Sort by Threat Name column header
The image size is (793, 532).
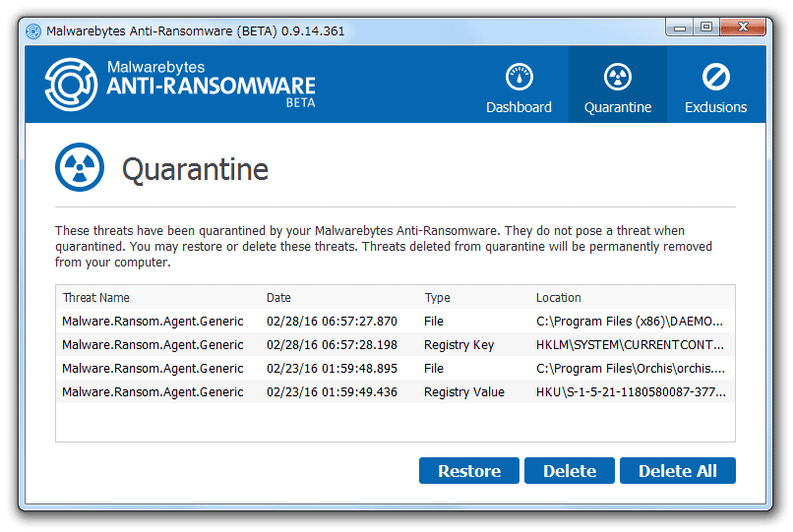coord(96,298)
